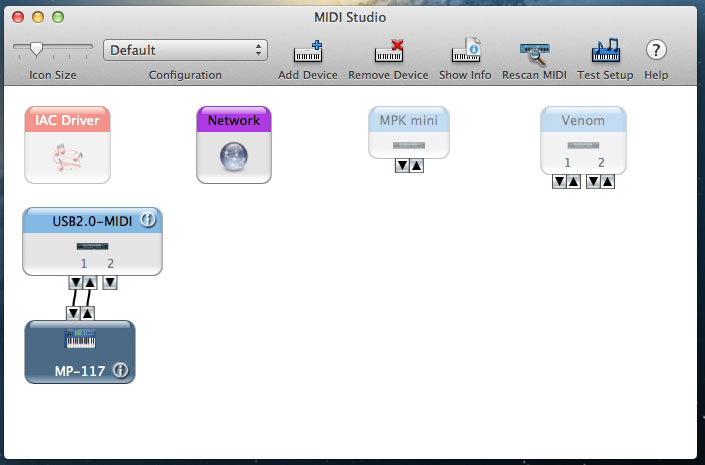Click MPK mini down-arrow port connector
This screenshot has width=705, height=465.
tap(402, 166)
